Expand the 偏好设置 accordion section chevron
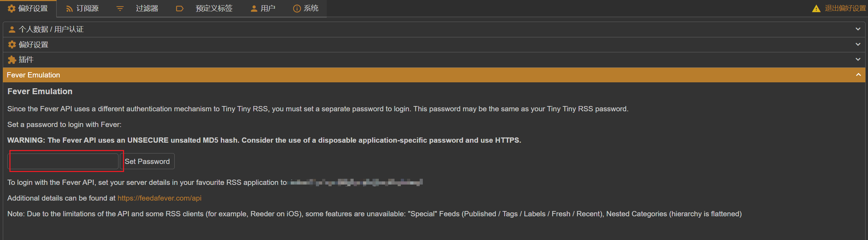868x240 pixels. click(858, 45)
